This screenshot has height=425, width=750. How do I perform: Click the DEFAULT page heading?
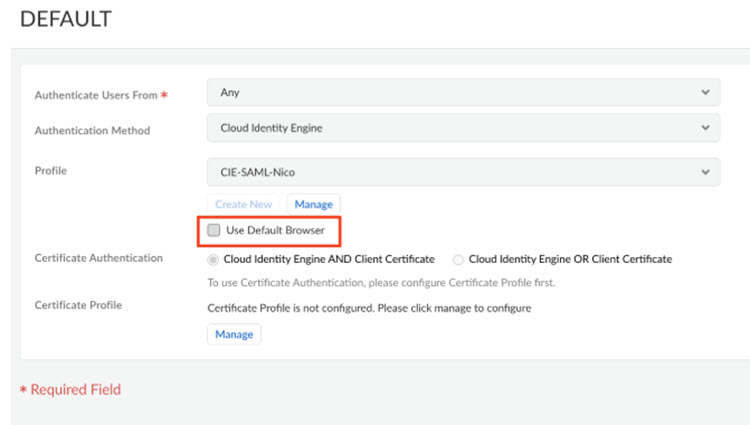(66, 19)
